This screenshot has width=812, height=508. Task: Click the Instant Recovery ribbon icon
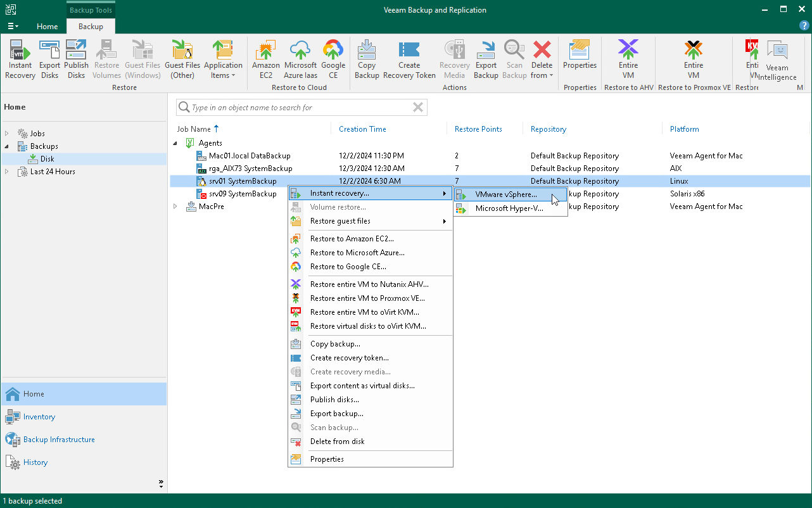point(20,60)
